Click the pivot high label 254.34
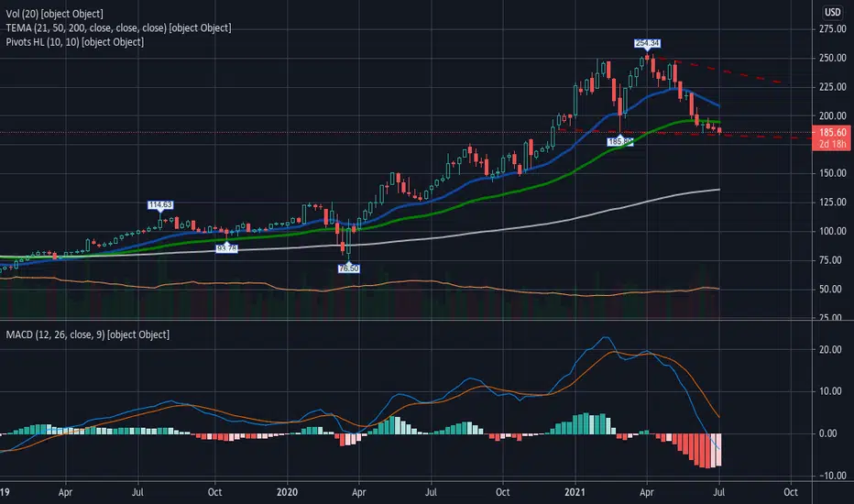Screen dimensions: 854x504 click(647, 43)
